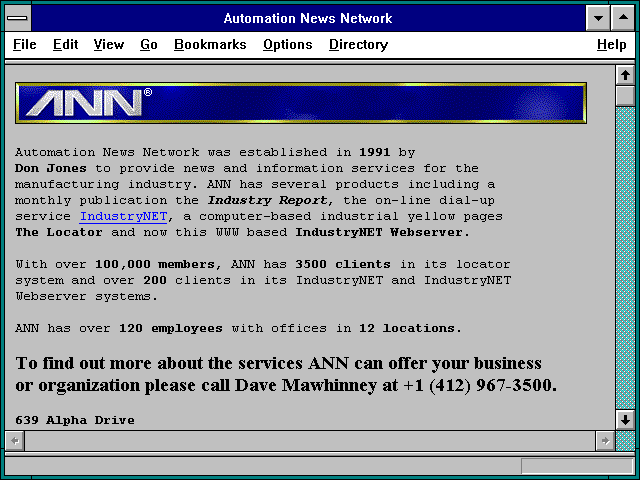Maximize the window with up arrow button
This screenshot has height=480, width=640.
[623, 18]
